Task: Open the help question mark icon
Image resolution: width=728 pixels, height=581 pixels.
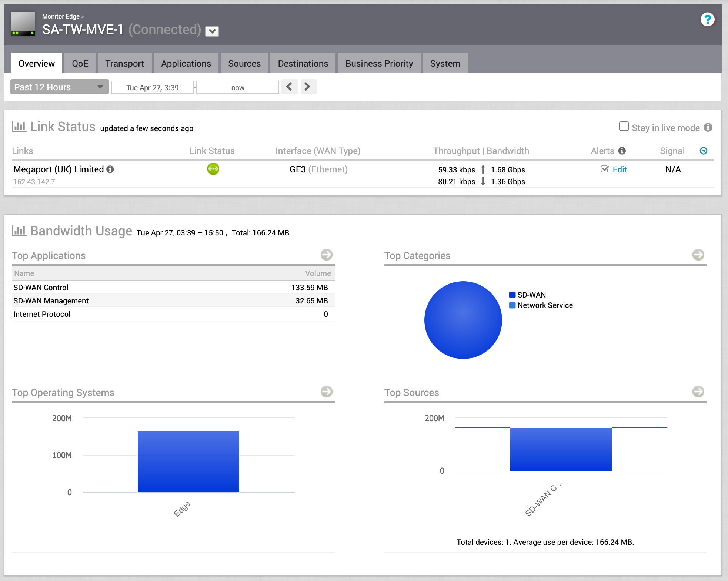Action: click(707, 19)
